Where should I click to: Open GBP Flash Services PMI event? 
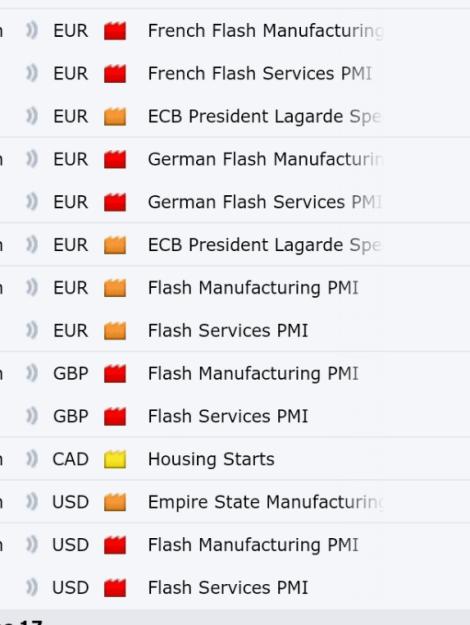(x=228, y=417)
